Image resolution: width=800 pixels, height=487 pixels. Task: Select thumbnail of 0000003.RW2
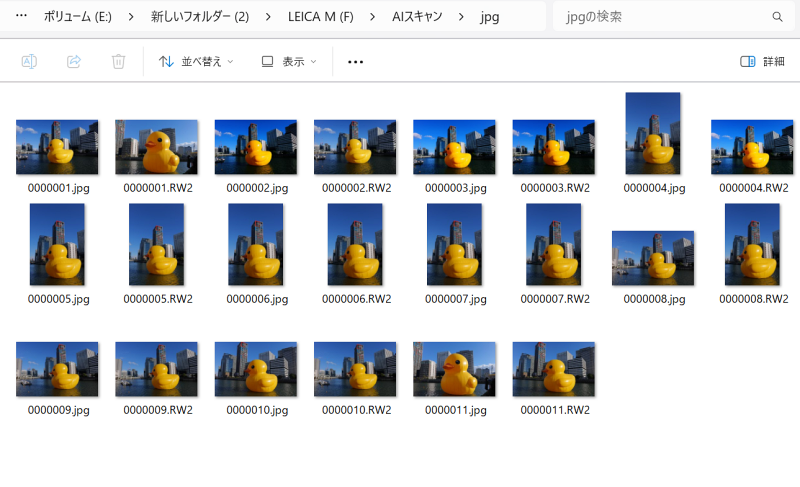click(x=554, y=147)
